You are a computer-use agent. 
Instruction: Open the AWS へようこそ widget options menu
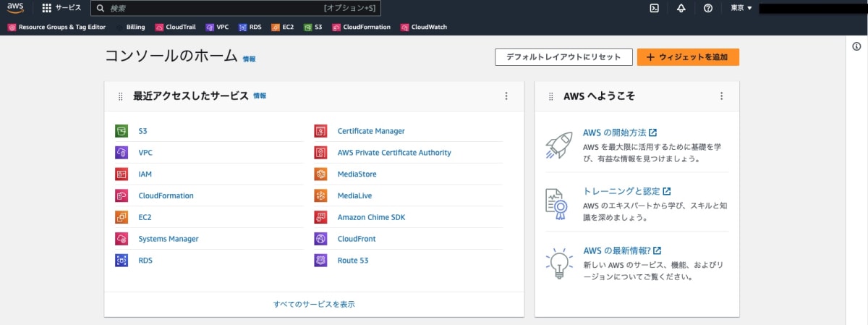(721, 96)
